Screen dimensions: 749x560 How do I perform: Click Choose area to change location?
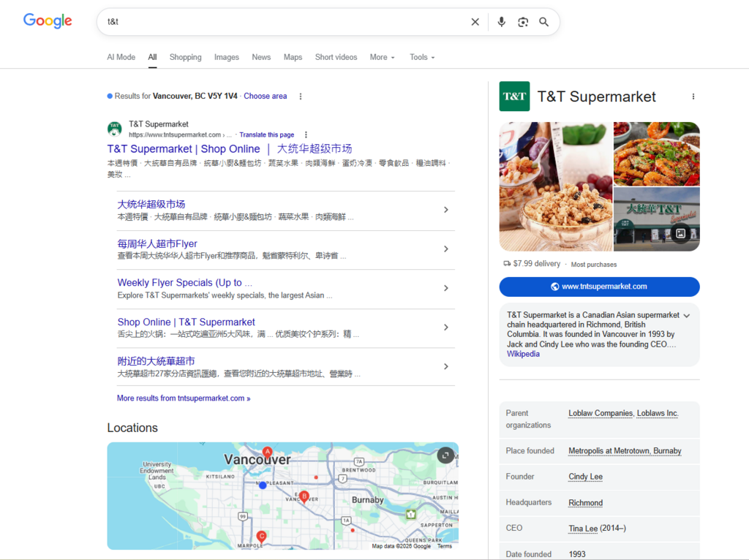[x=265, y=96]
